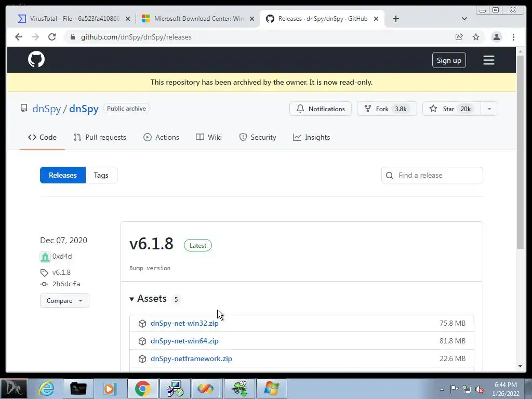Fork the repository
The image size is (532, 399).
click(x=387, y=109)
